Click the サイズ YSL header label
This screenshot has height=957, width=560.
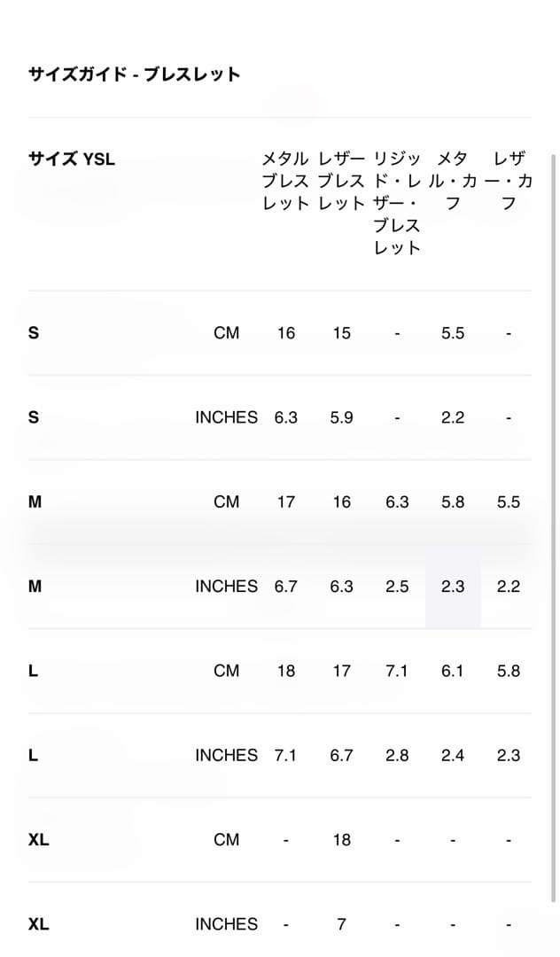[x=72, y=159]
